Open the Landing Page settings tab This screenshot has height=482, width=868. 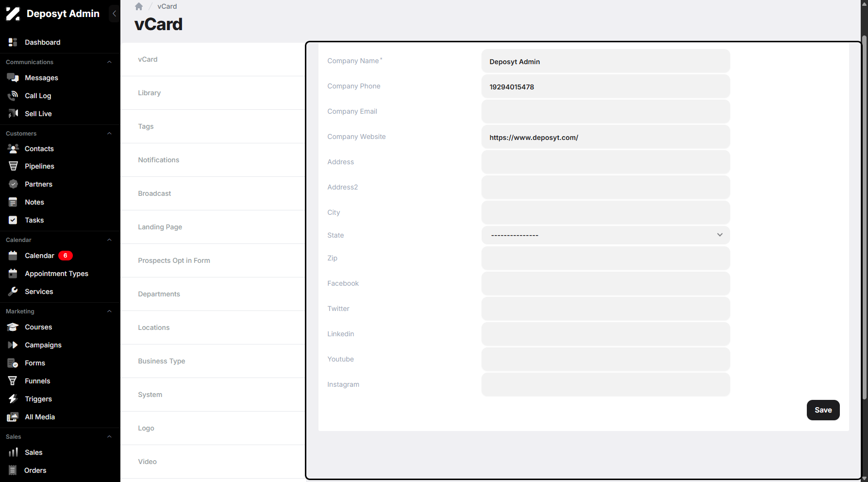click(x=213, y=227)
